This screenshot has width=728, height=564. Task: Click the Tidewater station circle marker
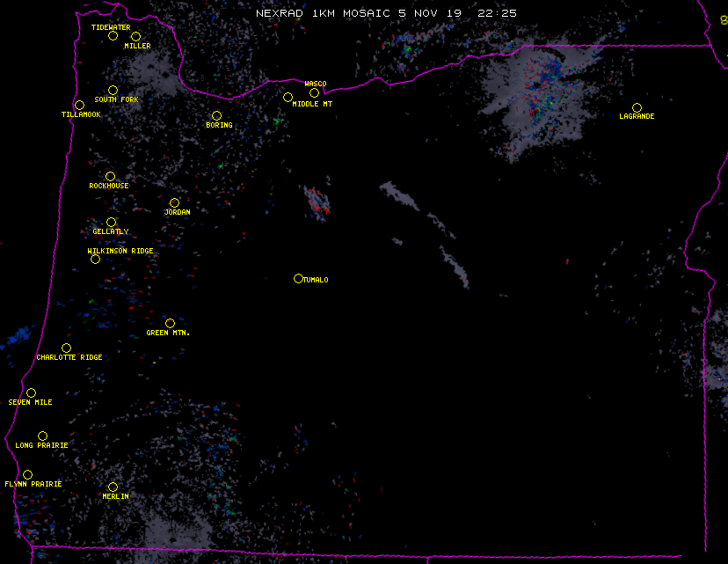pos(113,36)
